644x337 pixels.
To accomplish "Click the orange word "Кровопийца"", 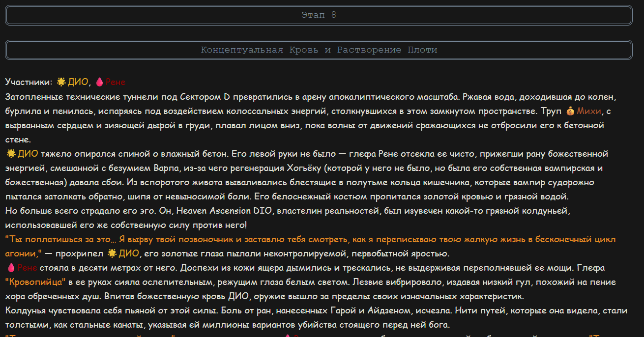I will pyautogui.click(x=35, y=282).
